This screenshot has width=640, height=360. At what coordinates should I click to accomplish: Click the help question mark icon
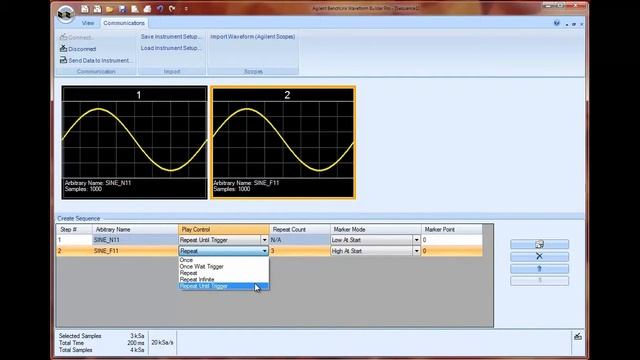[557, 23]
